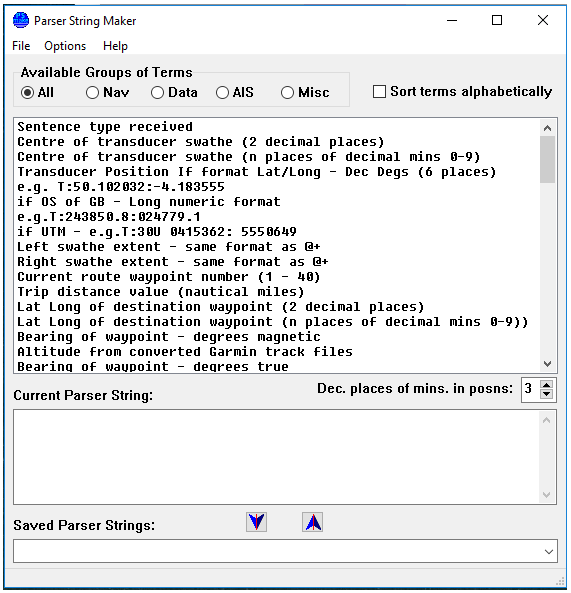Image resolution: width=571 pixels, height=593 pixels.
Task: Open the Options menu
Action: coord(65,46)
